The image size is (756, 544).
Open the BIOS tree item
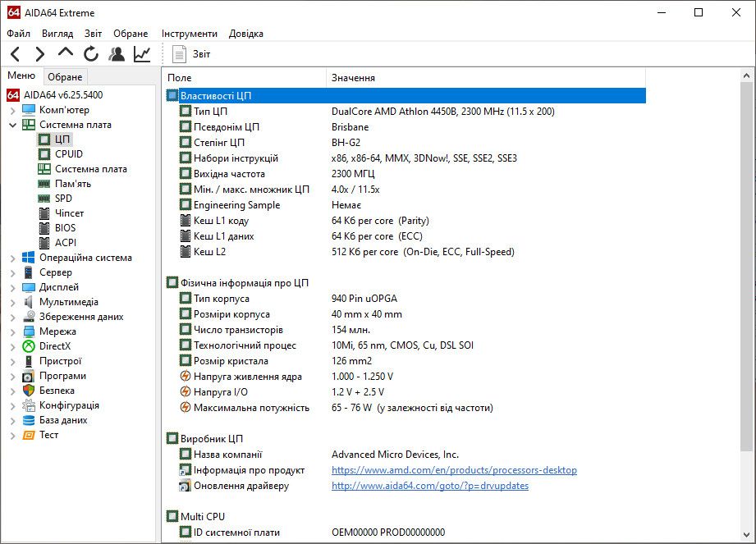(x=65, y=228)
